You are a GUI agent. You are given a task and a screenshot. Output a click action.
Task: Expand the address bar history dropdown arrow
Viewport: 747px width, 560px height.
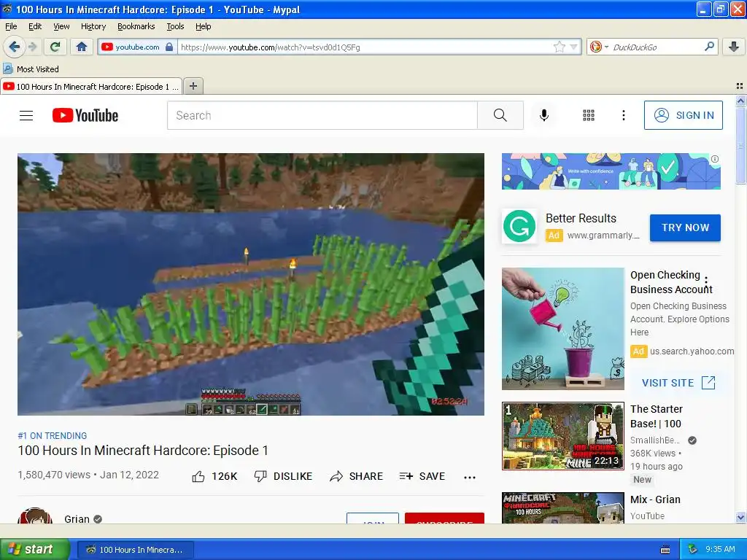pyautogui.click(x=573, y=47)
